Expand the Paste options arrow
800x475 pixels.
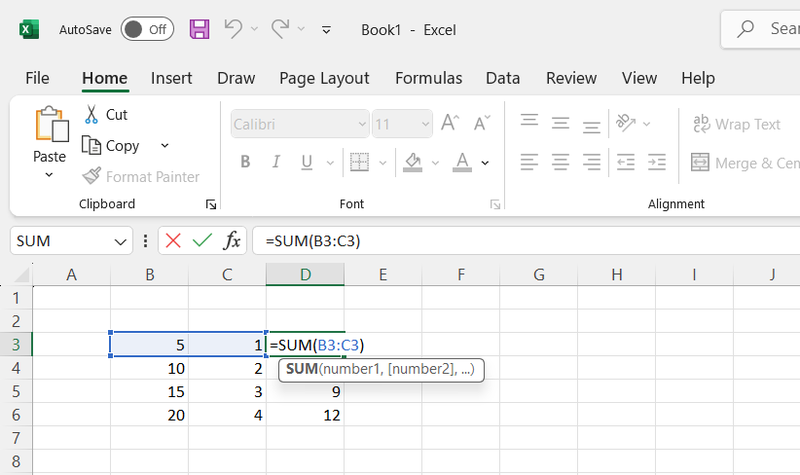point(49,174)
